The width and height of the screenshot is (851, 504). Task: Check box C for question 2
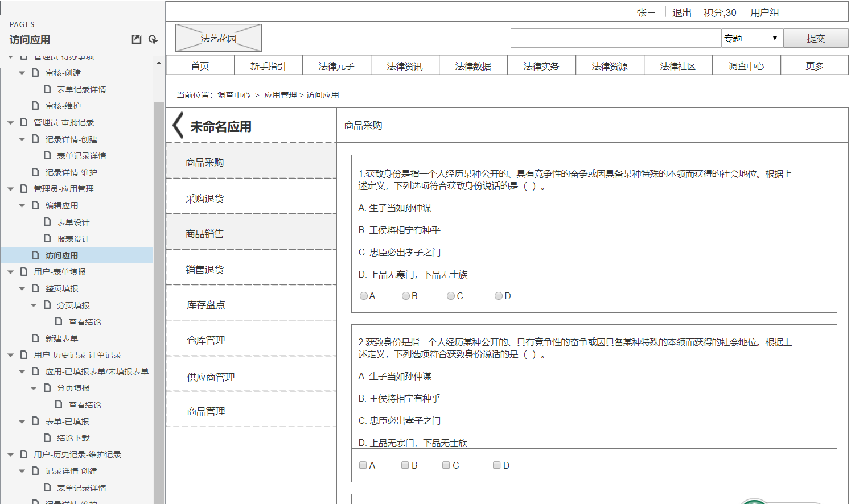pyautogui.click(x=446, y=465)
